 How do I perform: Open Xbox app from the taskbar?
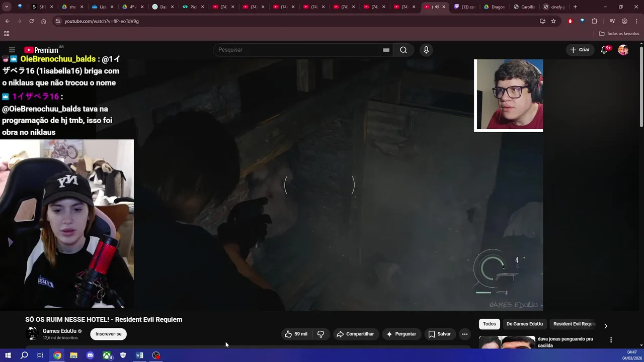click(x=107, y=355)
